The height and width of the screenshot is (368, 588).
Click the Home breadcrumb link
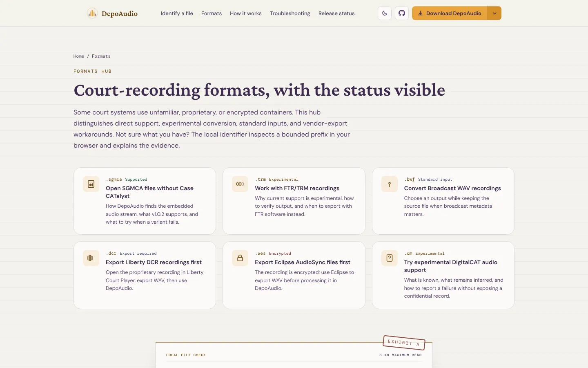click(79, 56)
